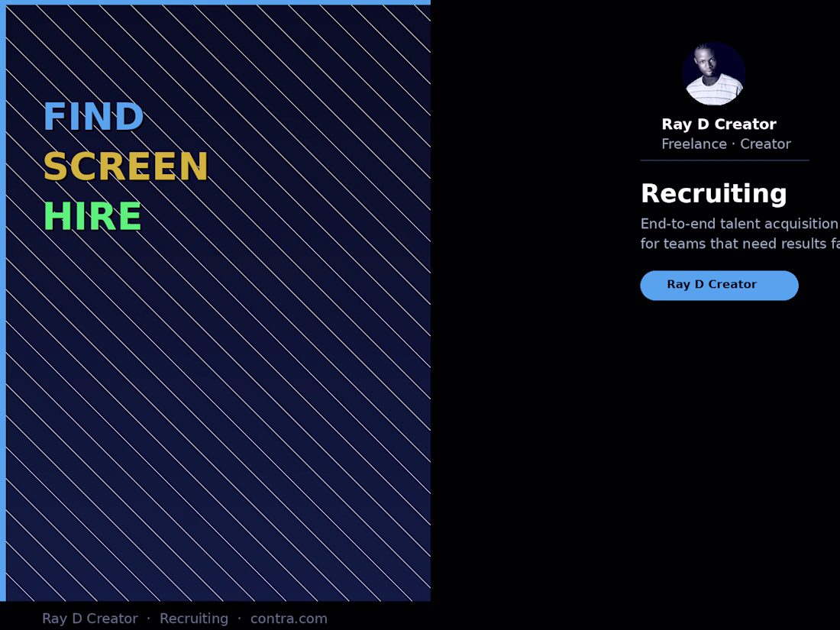Click Recruiting in the footer
Screen dimensions: 840x630
click(194, 619)
